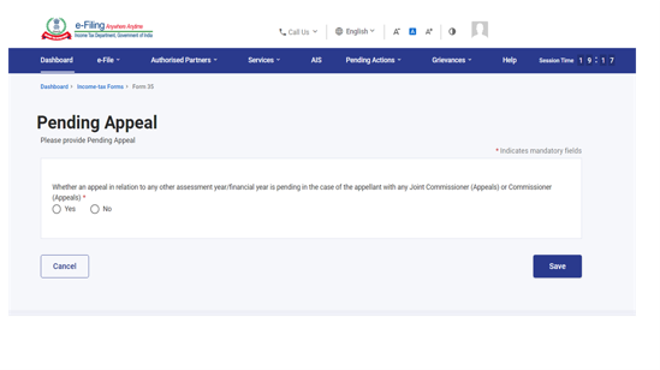This screenshot has height=370, width=660.
Task: Select No for pending appeal
Action: tap(95, 209)
